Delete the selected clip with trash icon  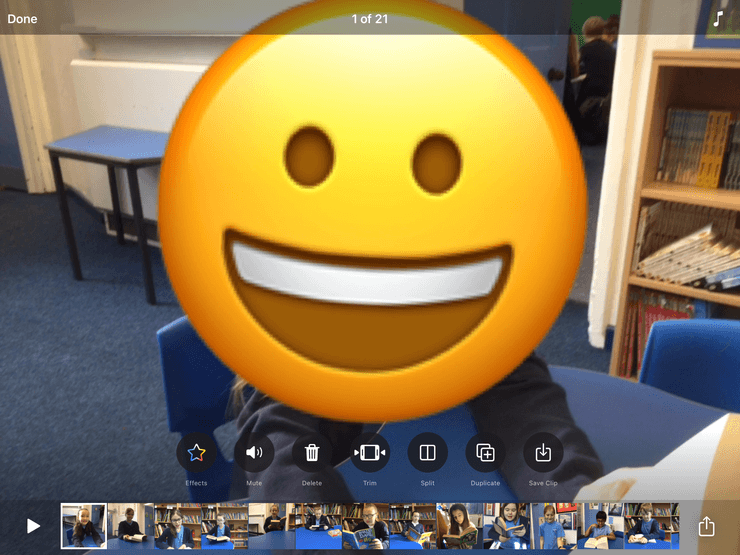[x=312, y=453]
